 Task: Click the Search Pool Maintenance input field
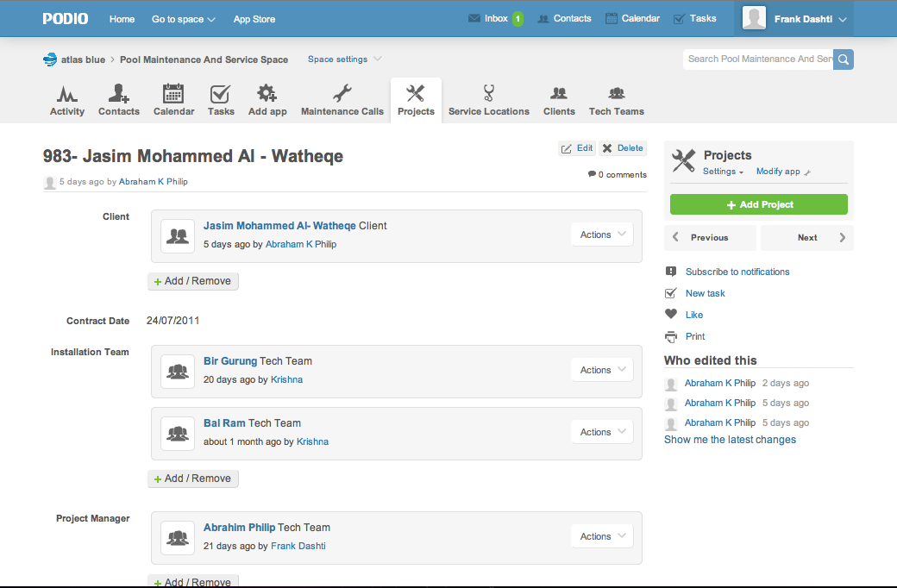click(x=759, y=59)
